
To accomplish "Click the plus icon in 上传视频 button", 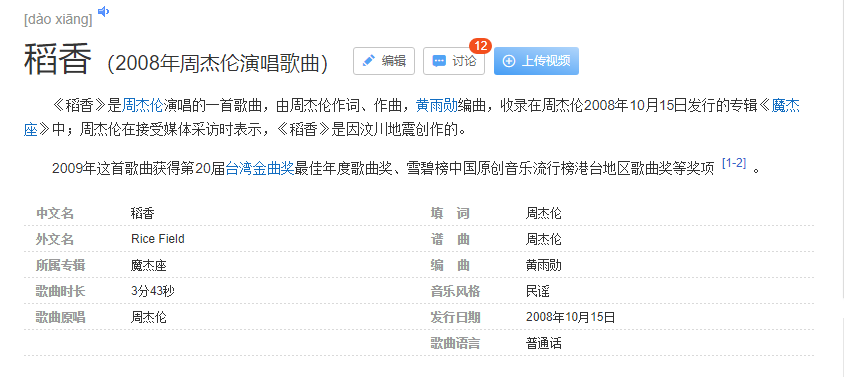I will coord(509,61).
